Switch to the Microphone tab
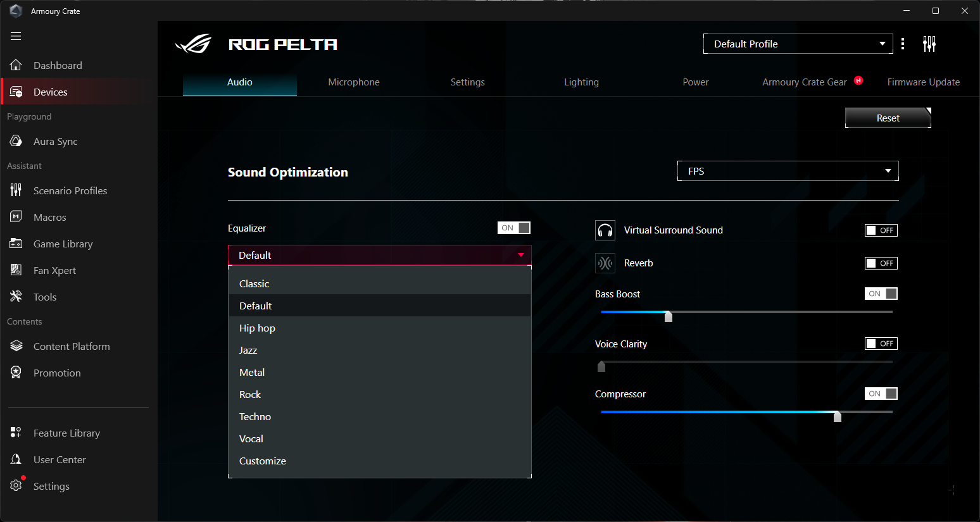This screenshot has width=980, height=522. point(353,82)
